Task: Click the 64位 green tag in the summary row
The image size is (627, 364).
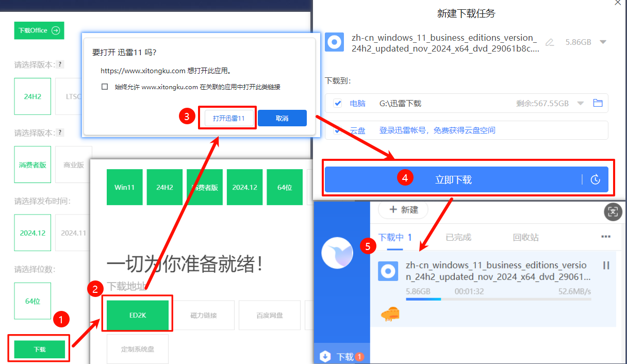Action: point(285,187)
